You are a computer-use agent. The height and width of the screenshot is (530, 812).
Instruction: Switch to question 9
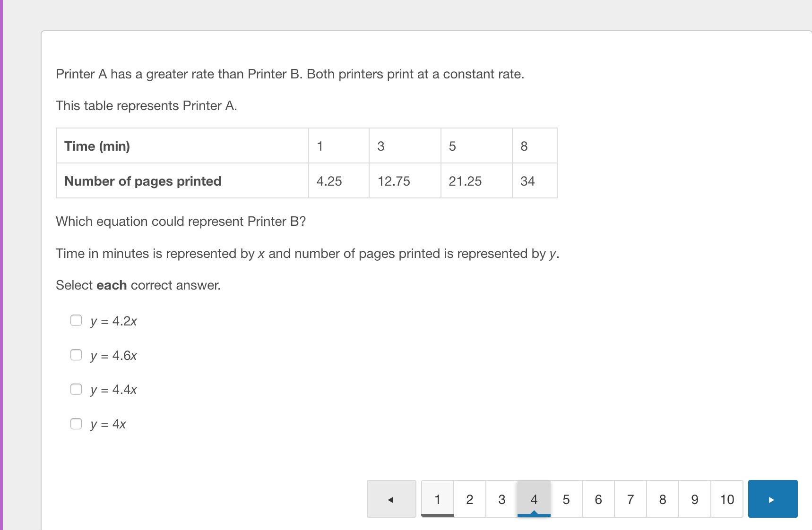[695, 499]
